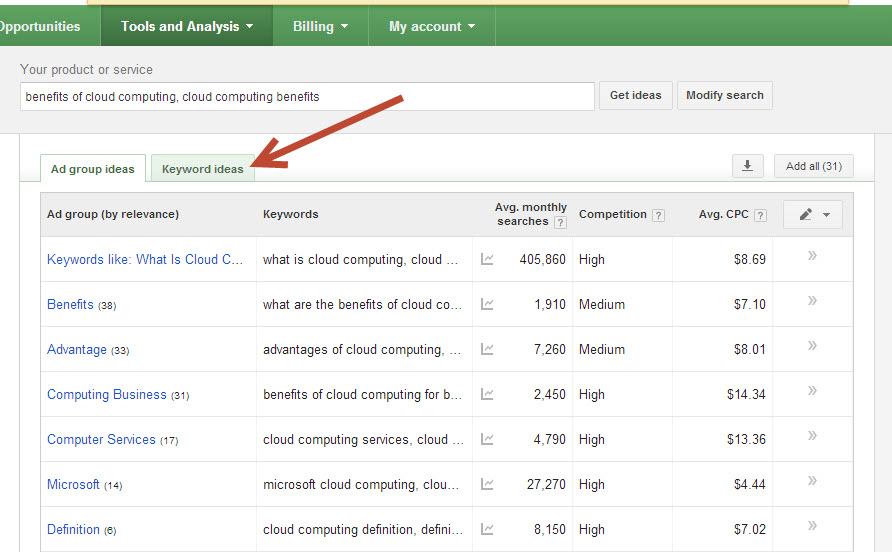
Task: Focus the product or service search field
Action: click(307, 96)
